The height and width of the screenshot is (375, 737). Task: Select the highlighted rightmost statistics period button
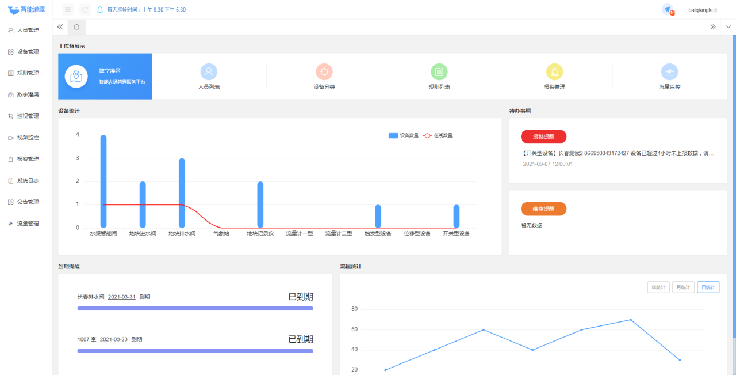point(708,287)
